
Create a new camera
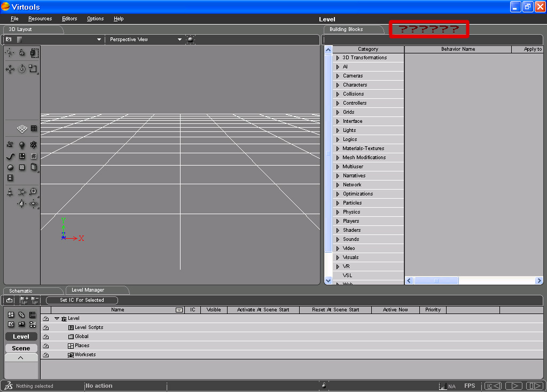(10, 144)
